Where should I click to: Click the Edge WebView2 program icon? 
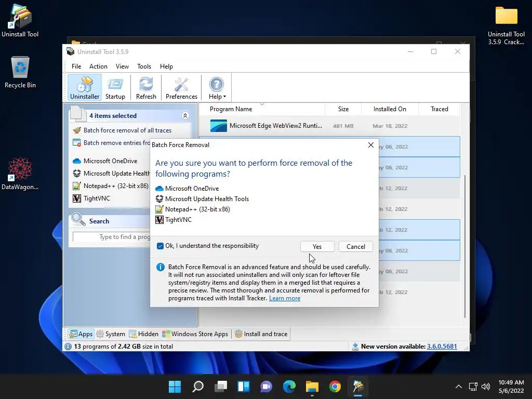[x=219, y=126]
